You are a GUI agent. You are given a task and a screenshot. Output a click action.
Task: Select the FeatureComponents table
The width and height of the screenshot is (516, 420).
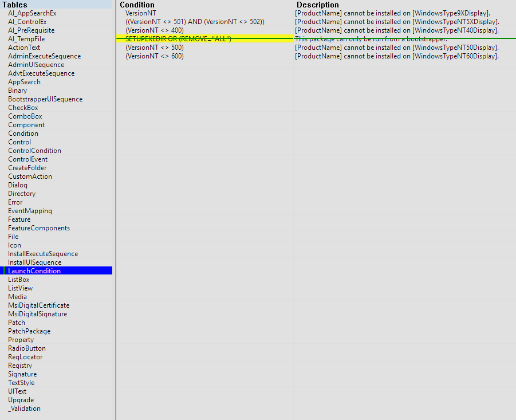tap(39, 228)
